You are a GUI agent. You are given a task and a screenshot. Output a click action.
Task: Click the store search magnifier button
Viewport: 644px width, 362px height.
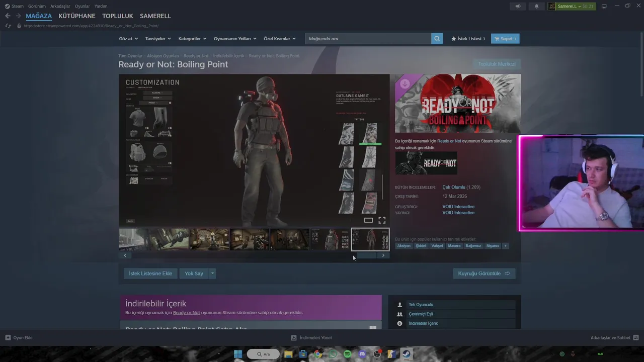tap(437, 39)
